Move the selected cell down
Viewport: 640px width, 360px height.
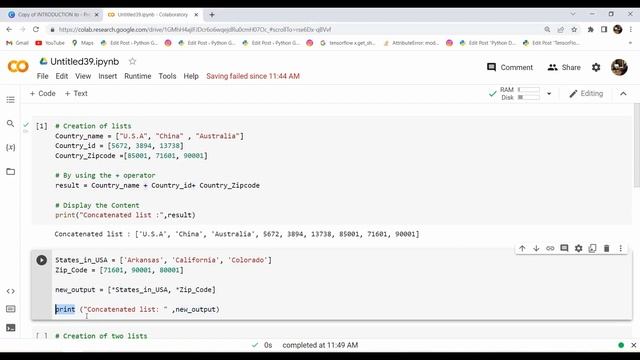tap(536, 248)
